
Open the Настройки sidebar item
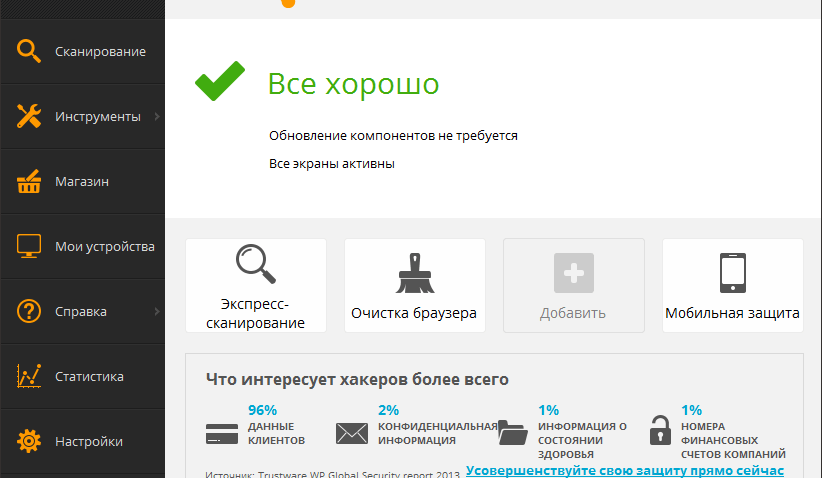click(83, 441)
